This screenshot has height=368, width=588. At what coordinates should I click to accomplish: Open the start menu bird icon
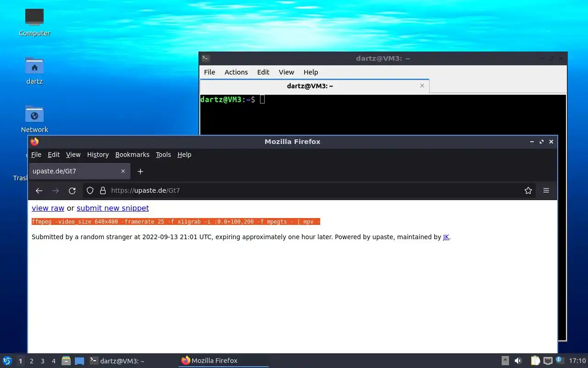[x=7, y=361]
